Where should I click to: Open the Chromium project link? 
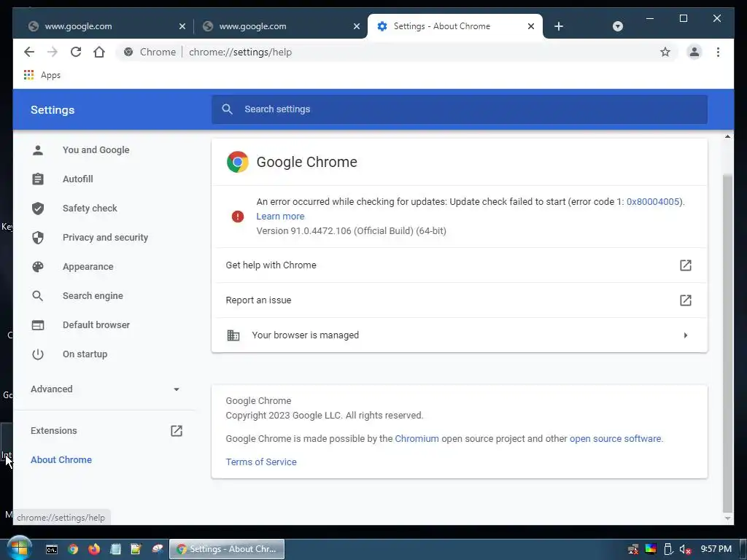(417, 438)
